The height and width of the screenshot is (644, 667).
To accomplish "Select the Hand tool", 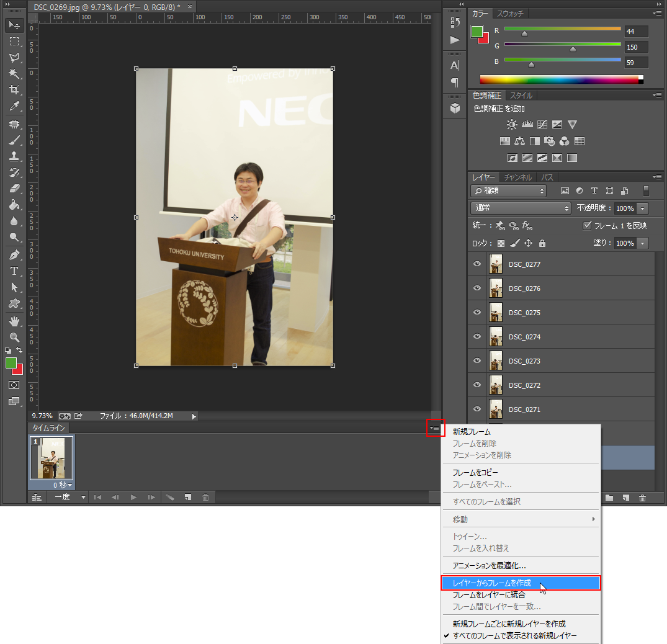I will 14,321.
